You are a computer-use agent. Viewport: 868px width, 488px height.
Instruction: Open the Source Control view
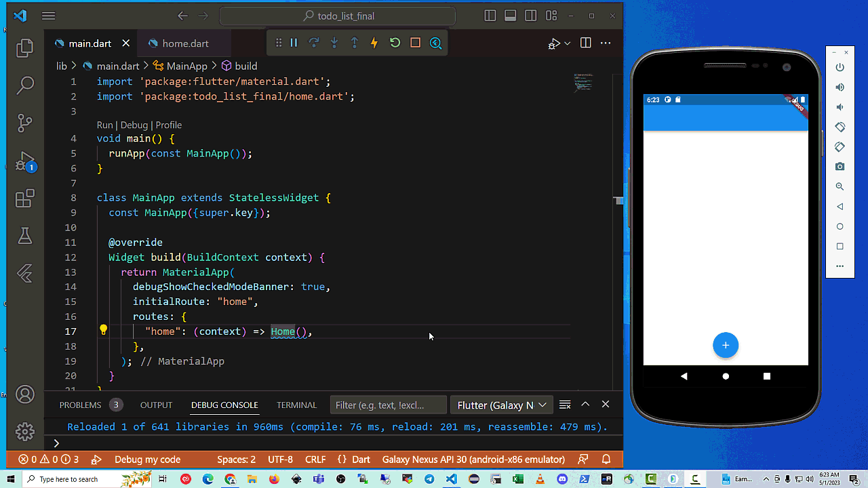[x=25, y=123]
